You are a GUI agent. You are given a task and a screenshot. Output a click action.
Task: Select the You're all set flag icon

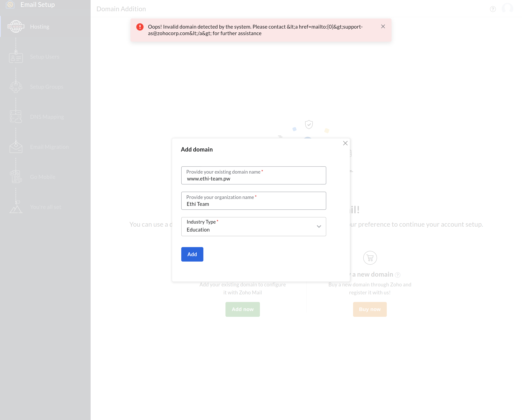[x=16, y=207]
